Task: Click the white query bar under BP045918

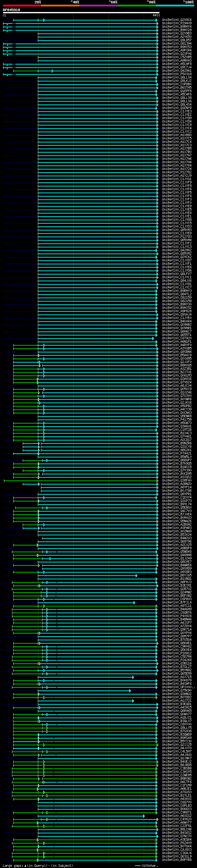Action: pos(81,12)
